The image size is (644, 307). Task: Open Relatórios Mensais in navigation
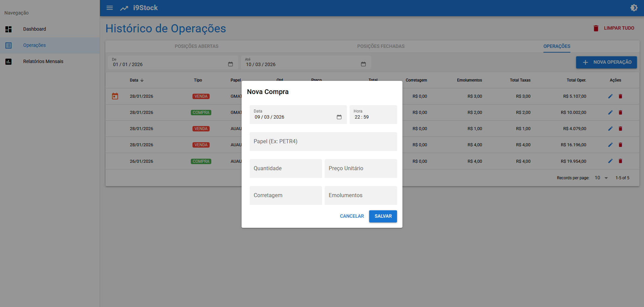pos(50,62)
